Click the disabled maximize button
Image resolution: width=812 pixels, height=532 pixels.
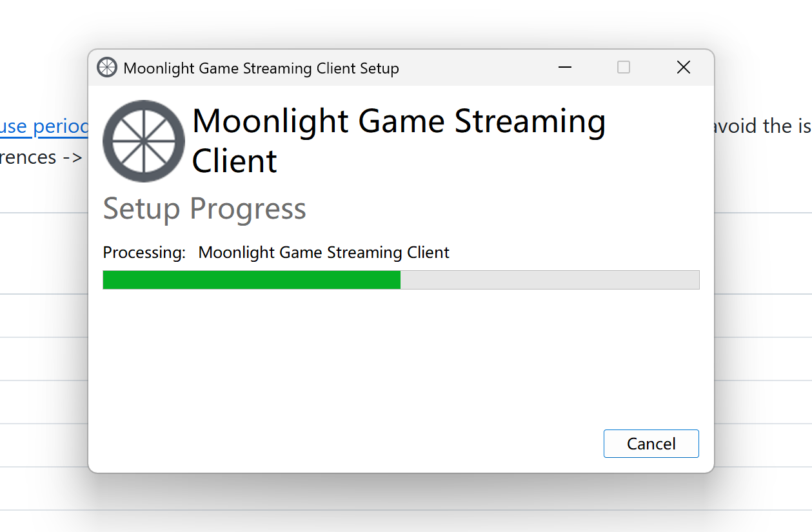(x=624, y=67)
